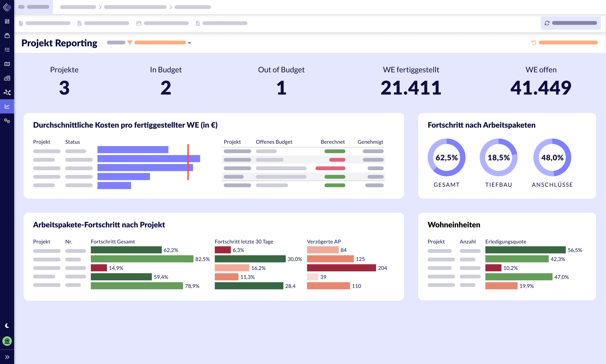Screen dimensions: 606x364
Task: Open the green user avatar
Action: click(x=7, y=341)
